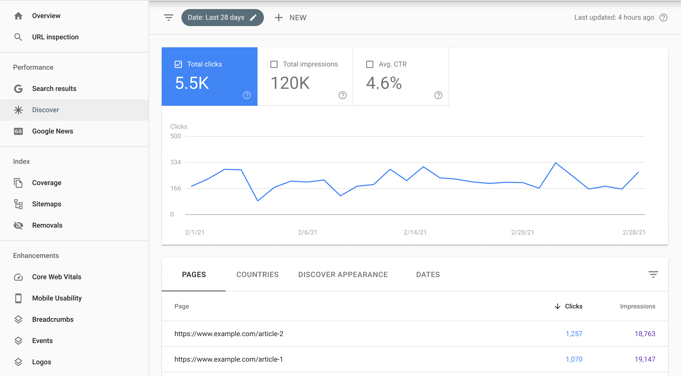This screenshot has height=376, width=681.
Task: Click the Removals crossed-eye icon
Action: click(18, 225)
